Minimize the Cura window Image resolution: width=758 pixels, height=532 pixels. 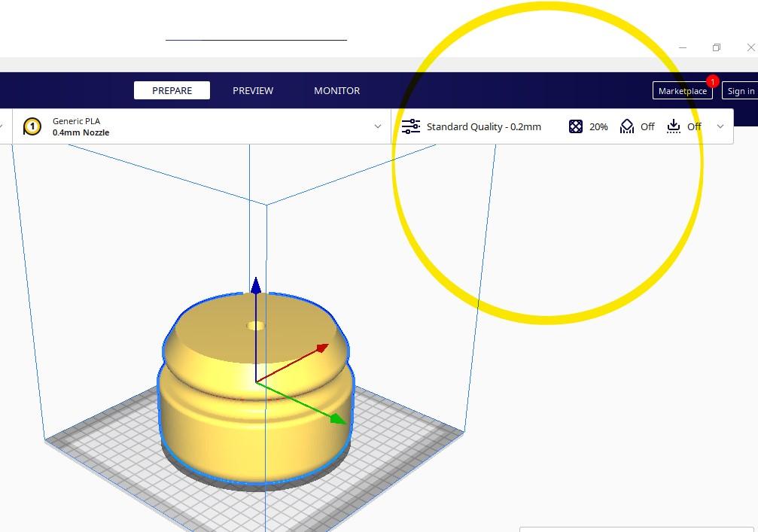[683, 47]
